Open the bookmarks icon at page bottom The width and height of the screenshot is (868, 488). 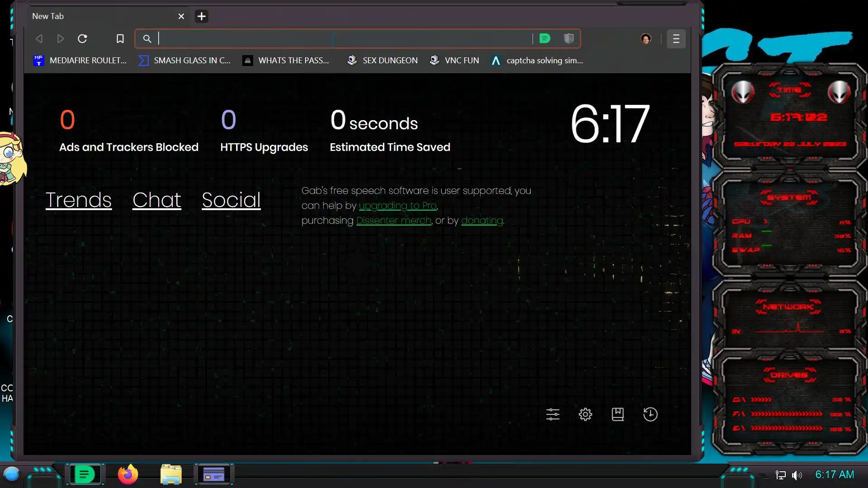(x=618, y=414)
